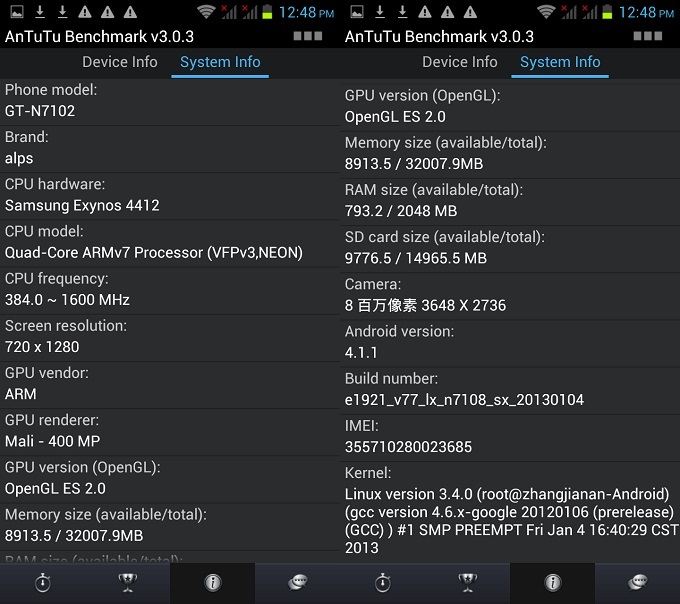Tap the picture notification icon in right status bar

pyautogui.click(x=357, y=12)
